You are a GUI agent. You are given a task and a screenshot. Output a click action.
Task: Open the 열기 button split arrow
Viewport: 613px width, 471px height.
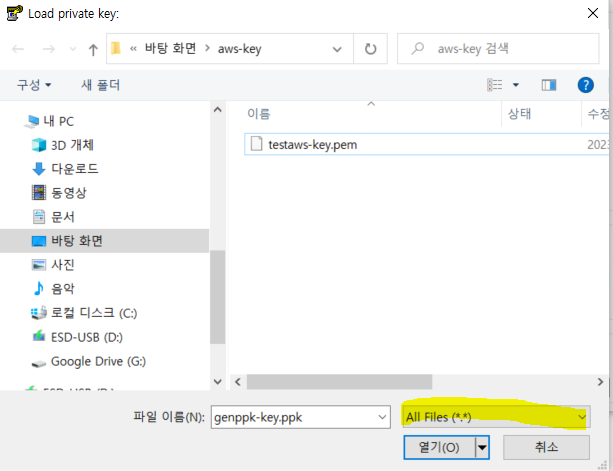(x=482, y=447)
